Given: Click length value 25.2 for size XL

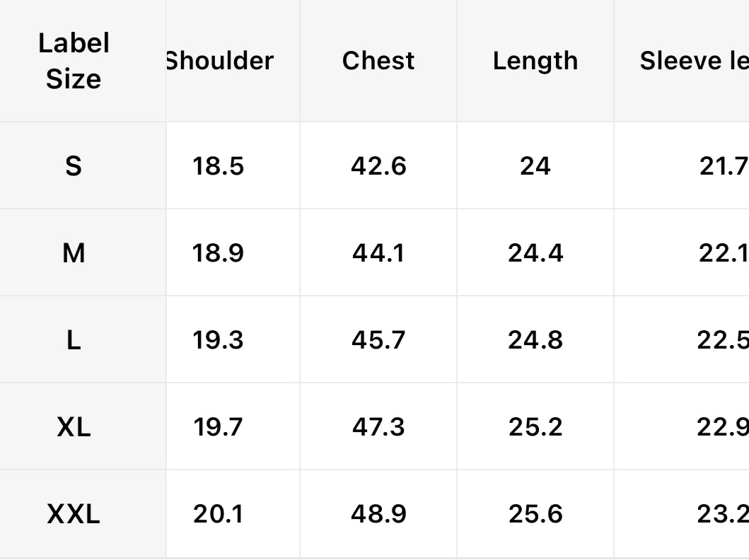Looking at the screenshot, I should 535,427.
